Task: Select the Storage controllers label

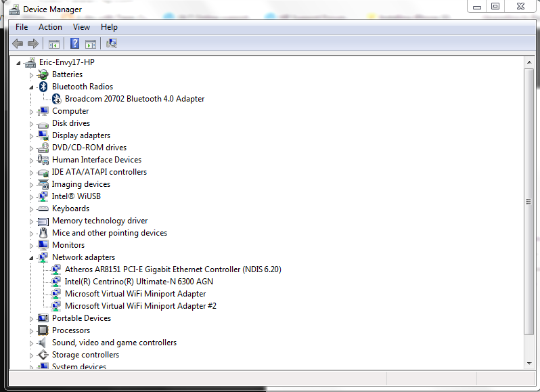Action: pyautogui.click(x=85, y=355)
